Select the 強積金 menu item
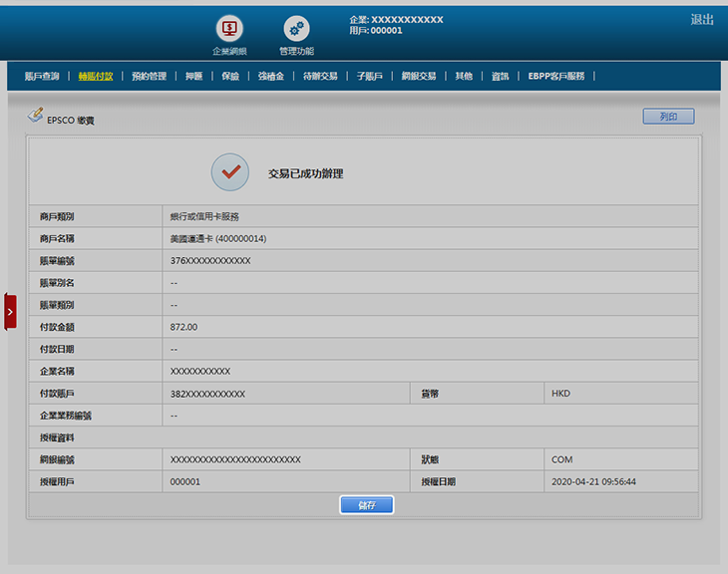 click(271, 76)
